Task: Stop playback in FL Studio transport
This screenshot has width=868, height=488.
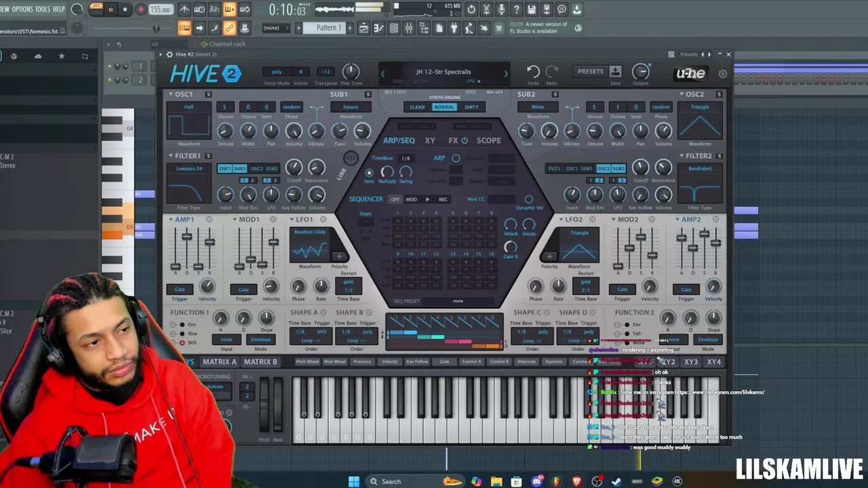Action: [125, 9]
